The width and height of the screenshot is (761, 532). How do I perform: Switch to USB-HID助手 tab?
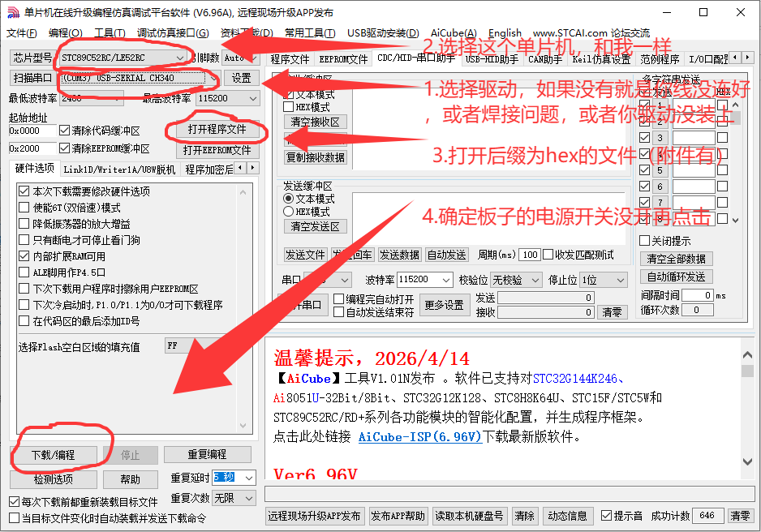492,59
